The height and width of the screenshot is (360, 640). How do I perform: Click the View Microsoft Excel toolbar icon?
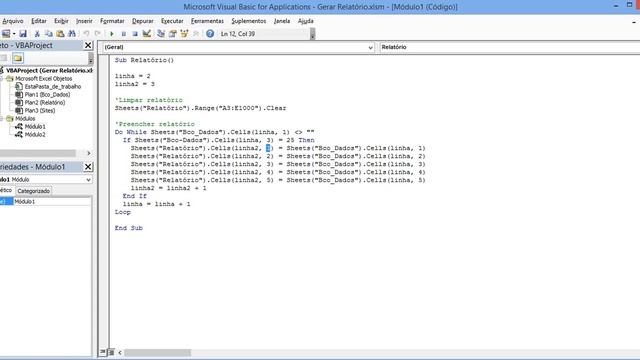pyautogui.click(x=6, y=34)
